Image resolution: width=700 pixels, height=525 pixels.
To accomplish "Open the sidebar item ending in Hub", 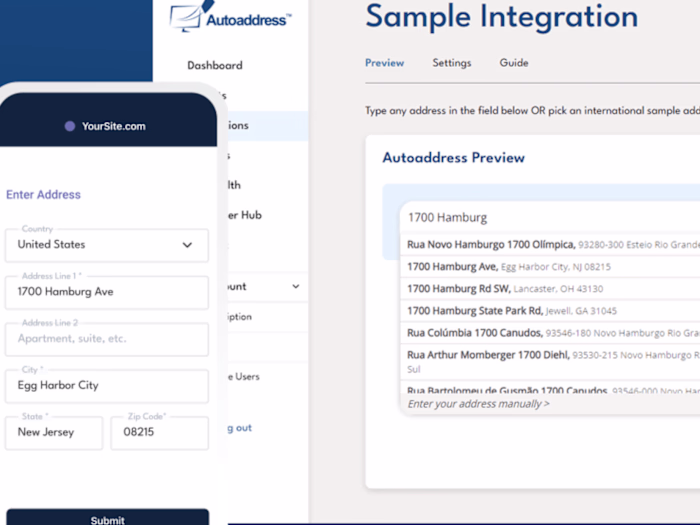I will pos(245,215).
